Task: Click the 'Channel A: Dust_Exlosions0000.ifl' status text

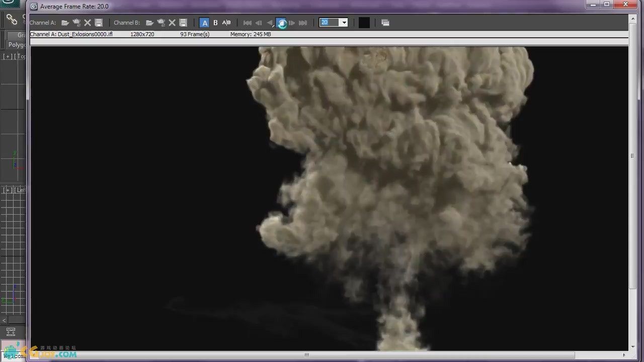Action: click(71, 34)
